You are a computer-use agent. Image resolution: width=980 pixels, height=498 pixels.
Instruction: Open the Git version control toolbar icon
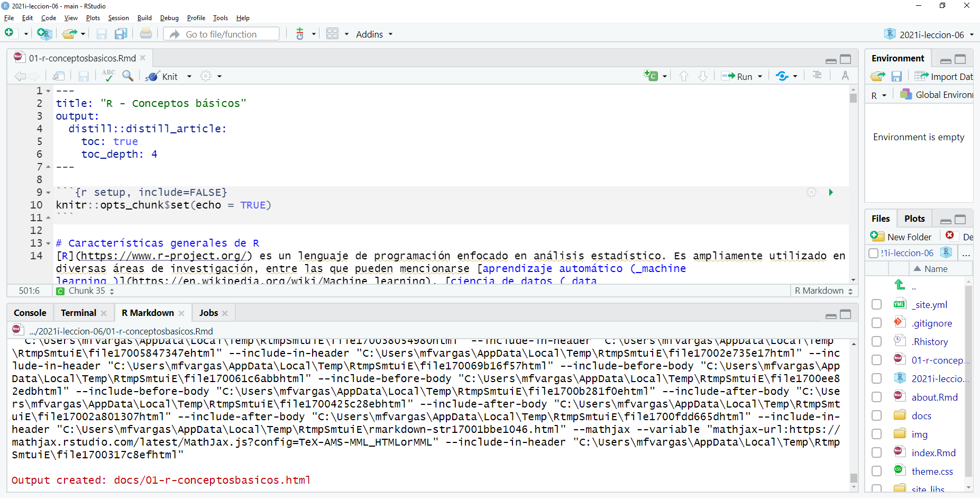[300, 34]
